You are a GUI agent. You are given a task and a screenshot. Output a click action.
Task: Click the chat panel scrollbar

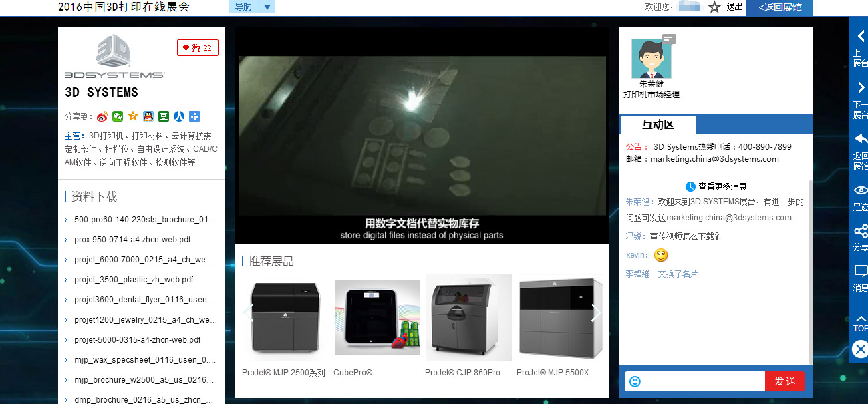click(811, 267)
